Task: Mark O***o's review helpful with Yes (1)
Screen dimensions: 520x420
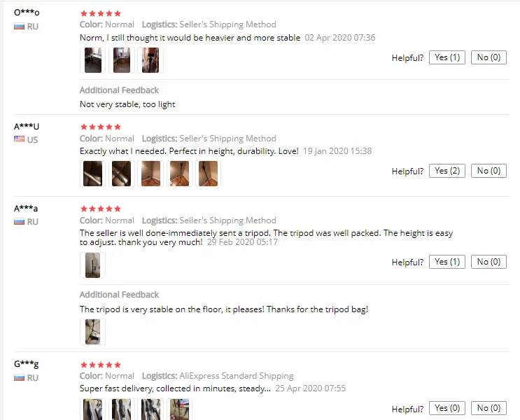Action: click(x=447, y=57)
